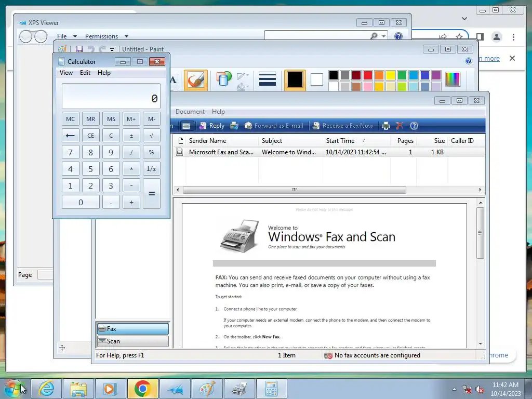Expand Chrome tab search chevron
This screenshot has height=399, width=532.
[464, 19]
